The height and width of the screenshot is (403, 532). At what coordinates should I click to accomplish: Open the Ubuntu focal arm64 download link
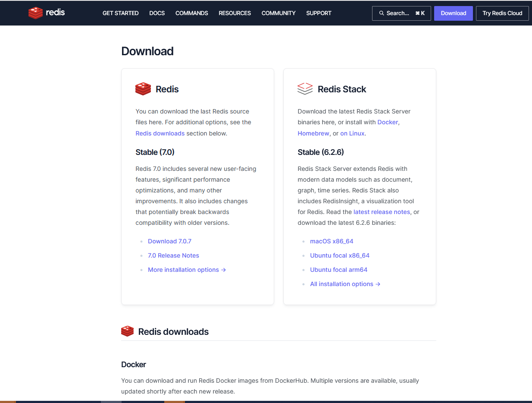point(339,270)
